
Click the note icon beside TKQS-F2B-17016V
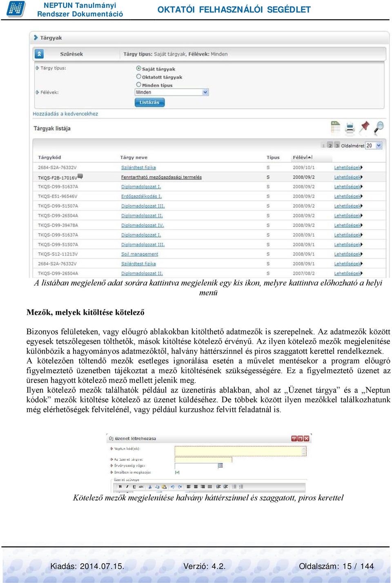click(80, 176)
